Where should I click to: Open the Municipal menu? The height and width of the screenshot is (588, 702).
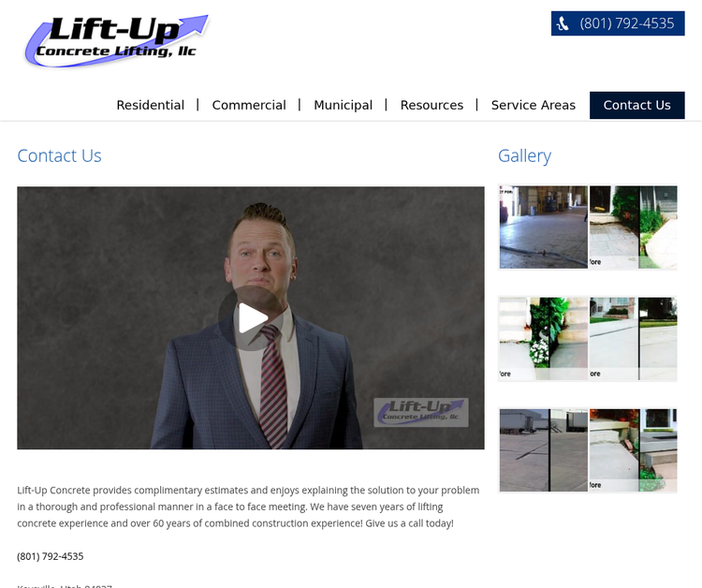343,105
